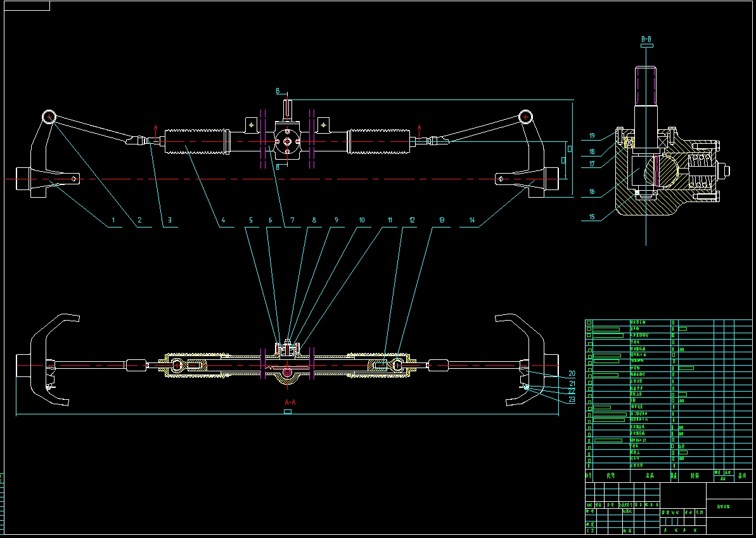Select part callout number 9
The height and width of the screenshot is (538, 756).
click(336, 221)
